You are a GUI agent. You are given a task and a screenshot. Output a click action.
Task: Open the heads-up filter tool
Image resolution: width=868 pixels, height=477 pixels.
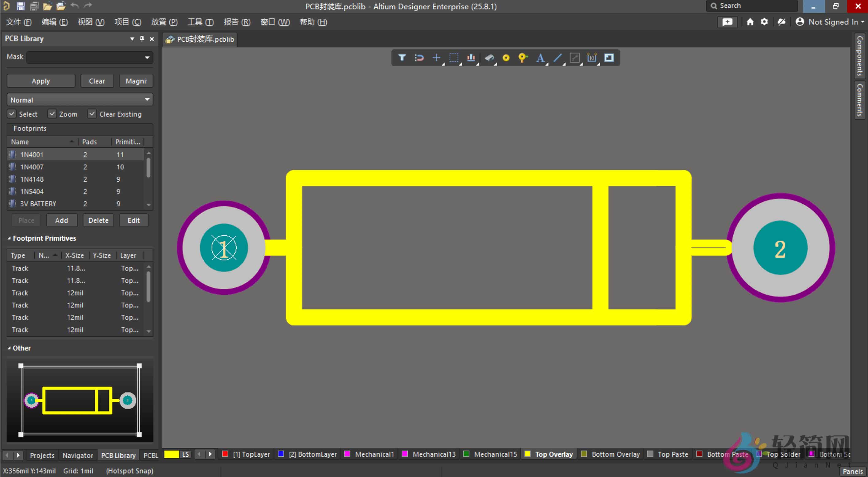tap(402, 58)
